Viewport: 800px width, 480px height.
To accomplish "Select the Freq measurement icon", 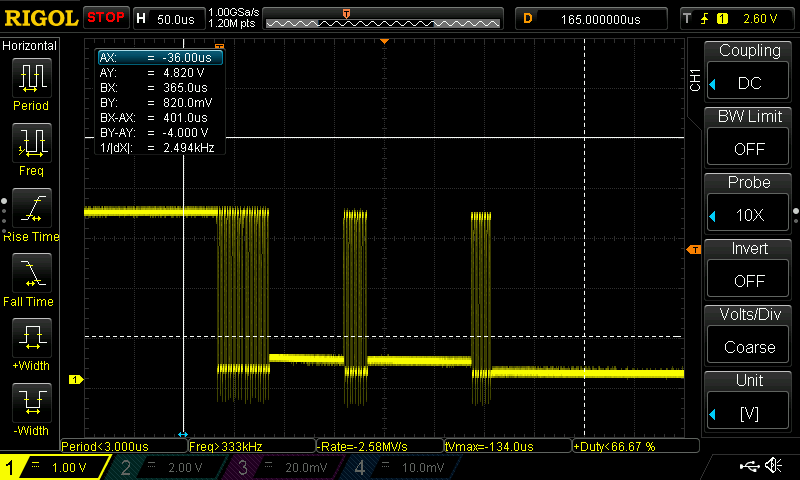I will pos(32,142).
